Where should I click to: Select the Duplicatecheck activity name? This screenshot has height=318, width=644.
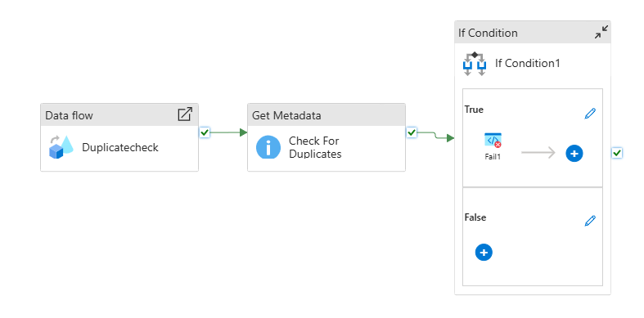click(120, 147)
